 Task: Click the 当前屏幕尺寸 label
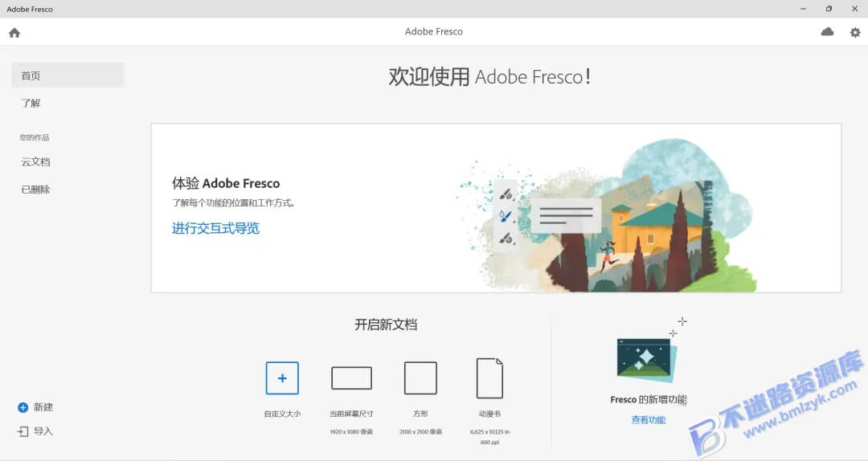tap(351, 414)
